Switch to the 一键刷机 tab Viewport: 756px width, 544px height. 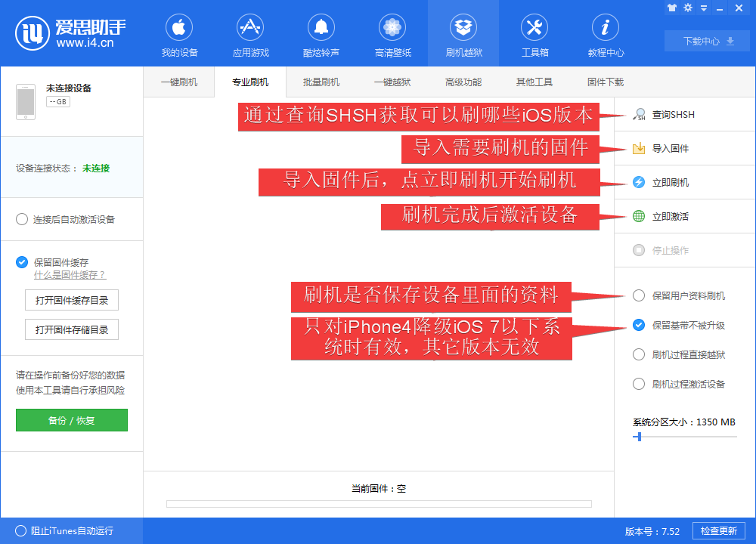click(x=179, y=82)
